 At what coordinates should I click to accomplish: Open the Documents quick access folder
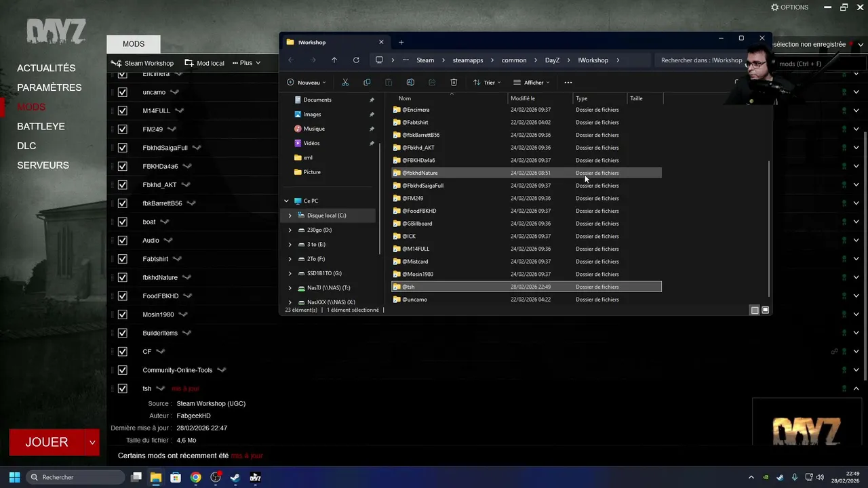pos(317,100)
